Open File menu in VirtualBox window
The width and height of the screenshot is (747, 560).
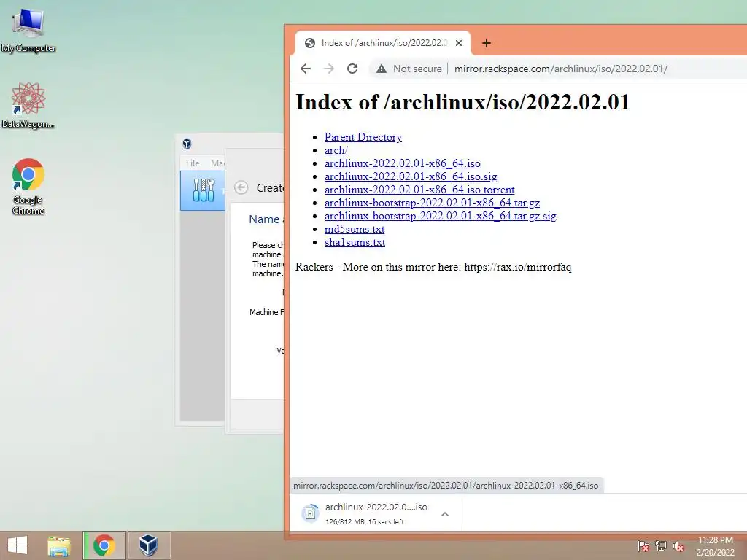[x=193, y=163]
